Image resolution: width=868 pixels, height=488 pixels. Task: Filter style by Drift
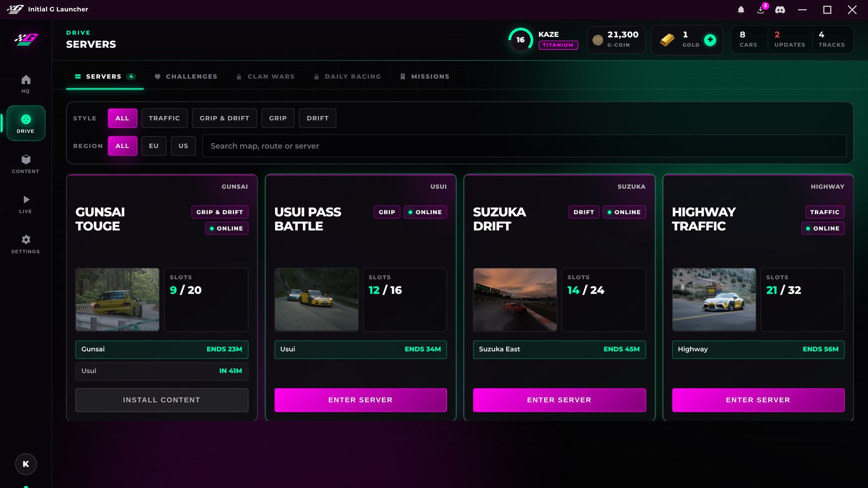(x=317, y=118)
